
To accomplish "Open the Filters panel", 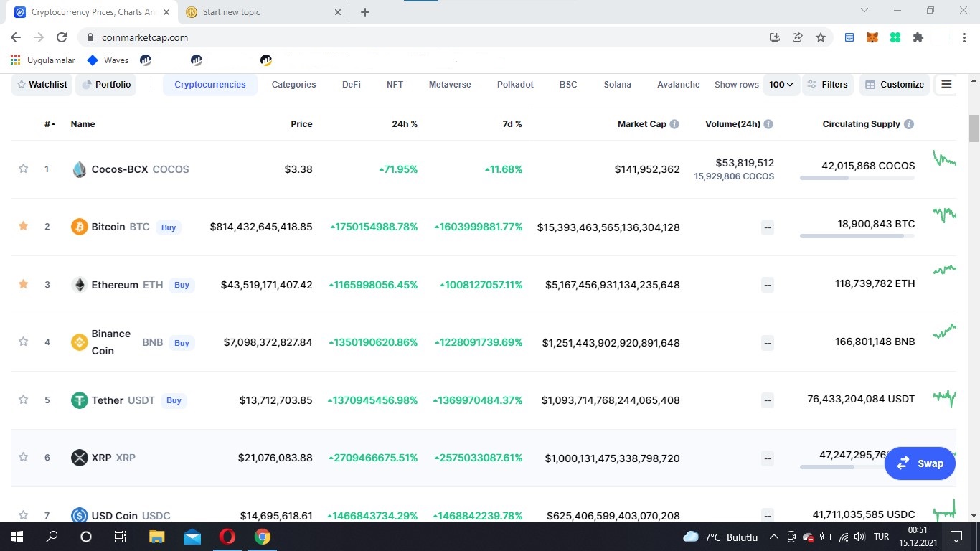I will coord(828,85).
